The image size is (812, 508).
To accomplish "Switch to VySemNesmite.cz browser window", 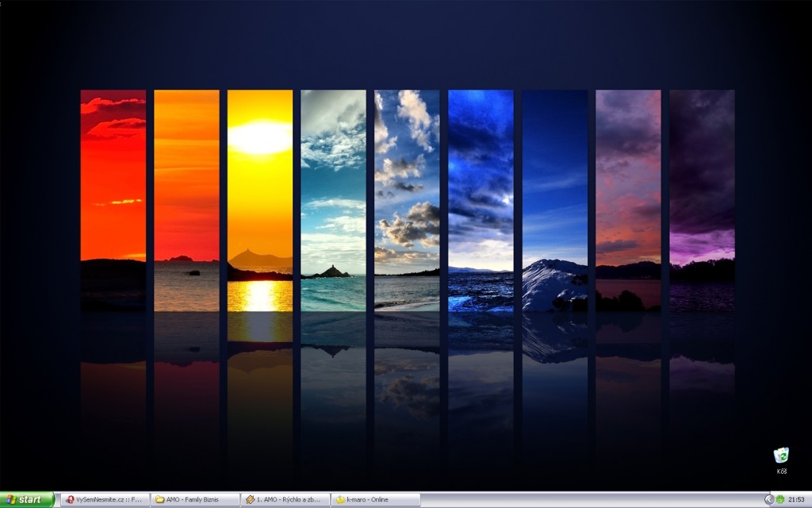I will tap(105, 500).
